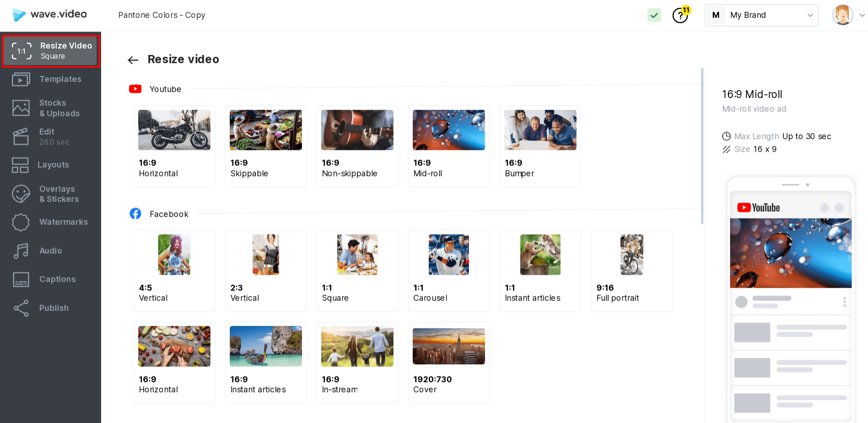Open Overlays & Stickers panel
Screen dimensions: 868x423
coord(50,194)
